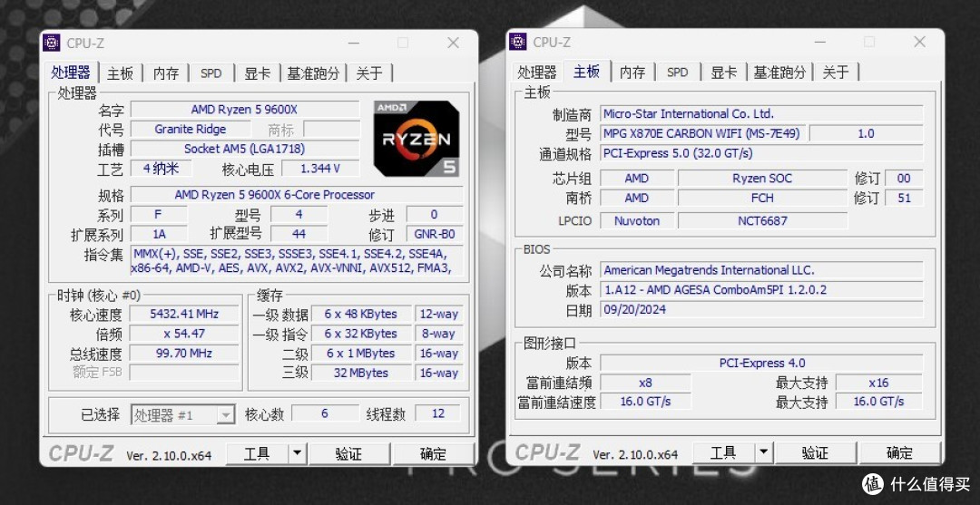Click 验证 button in right window
The image size is (980, 505).
(x=814, y=452)
